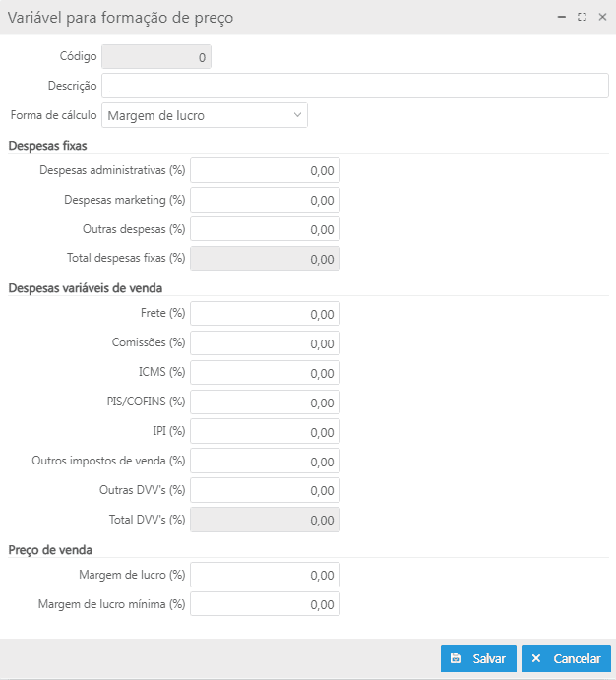Focus the Frete (%) input
The height and width of the screenshot is (680, 616).
tap(265, 314)
